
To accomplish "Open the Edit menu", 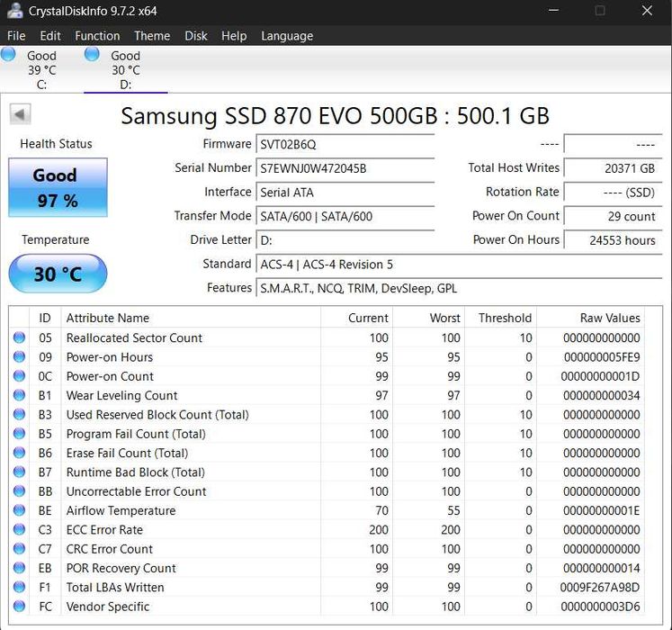I will pos(50,36).
